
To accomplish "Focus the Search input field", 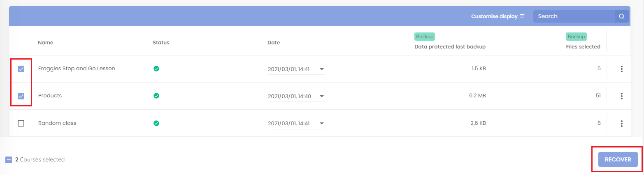I will point(574,16).
